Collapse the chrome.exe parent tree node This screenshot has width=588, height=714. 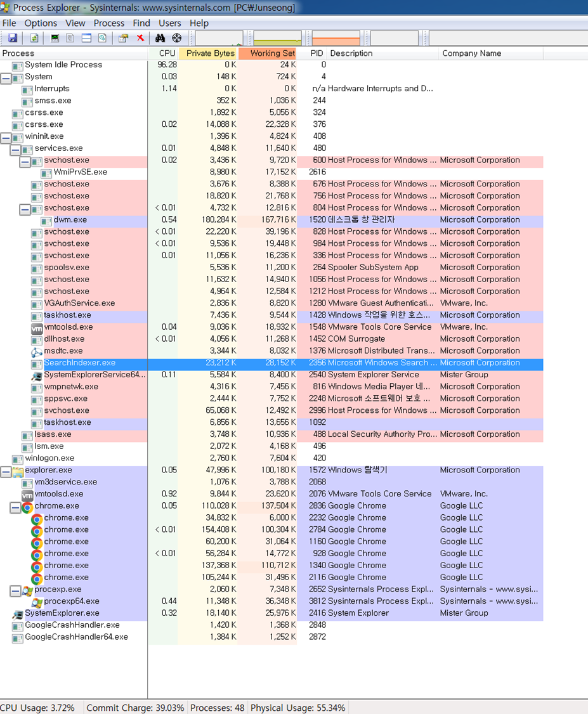point(15,507)
